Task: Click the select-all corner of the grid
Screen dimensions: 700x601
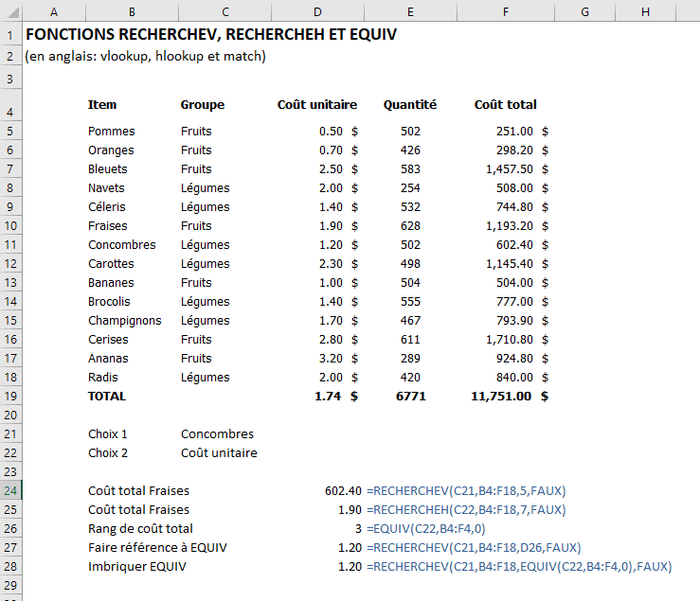Action: point(9,11)
